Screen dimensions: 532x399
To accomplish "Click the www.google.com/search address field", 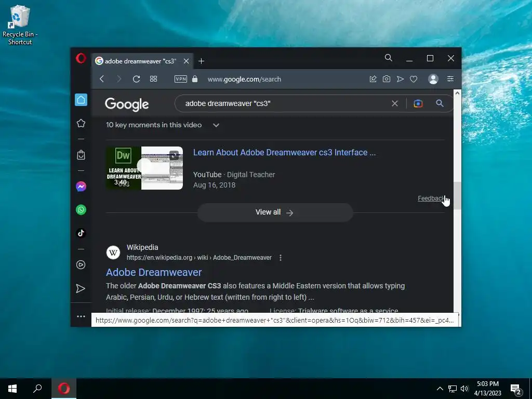I will pos(244,79).
